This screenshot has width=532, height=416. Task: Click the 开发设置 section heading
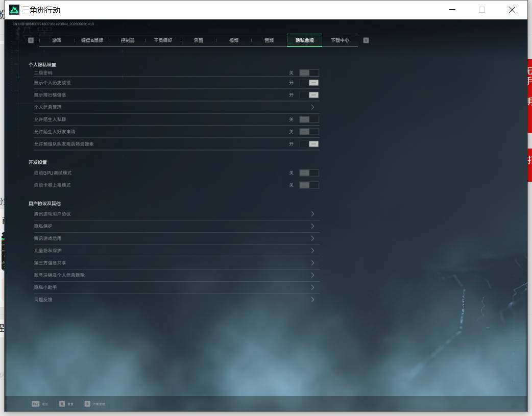[38, 162]
